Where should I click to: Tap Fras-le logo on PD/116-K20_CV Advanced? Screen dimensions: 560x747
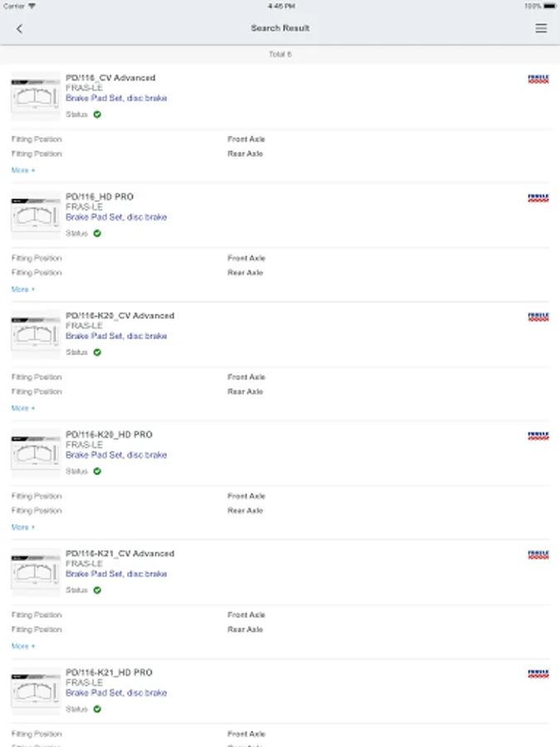(x=538, y=317)
